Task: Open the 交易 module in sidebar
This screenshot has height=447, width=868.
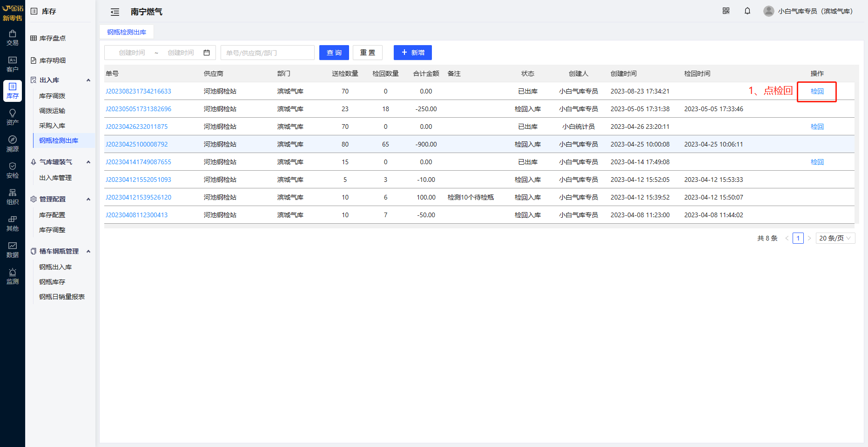Action: tap(13, 38)
